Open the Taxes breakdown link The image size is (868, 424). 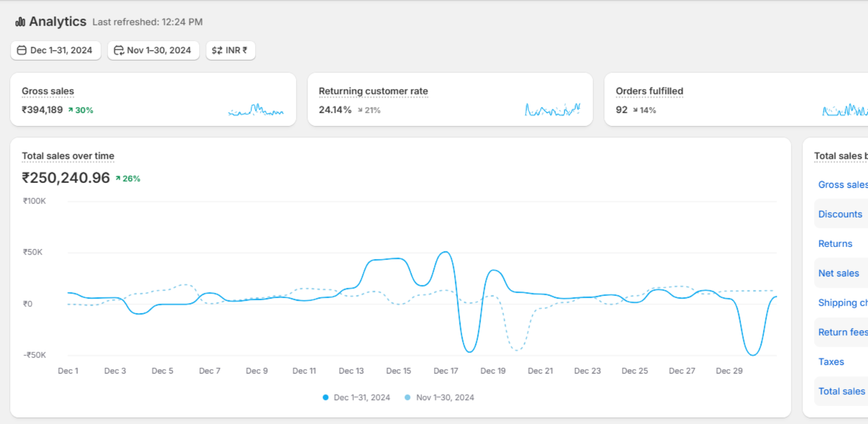tap(831, 362)
